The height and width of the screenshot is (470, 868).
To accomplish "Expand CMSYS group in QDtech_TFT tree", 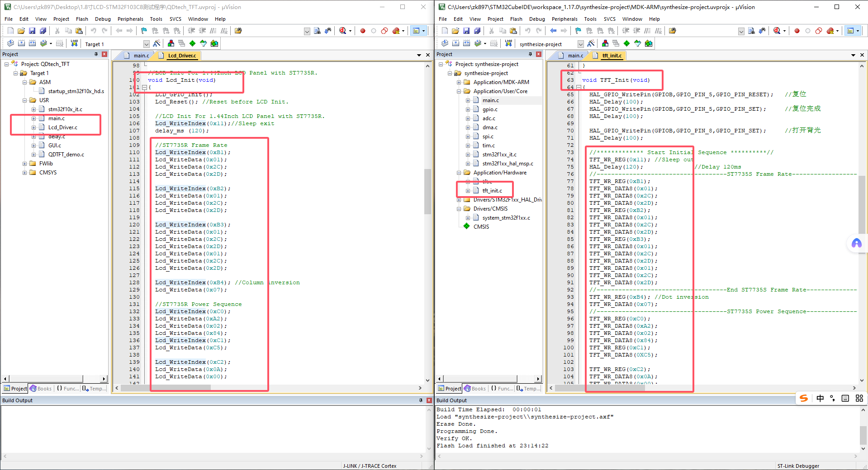I will point(25,173).
